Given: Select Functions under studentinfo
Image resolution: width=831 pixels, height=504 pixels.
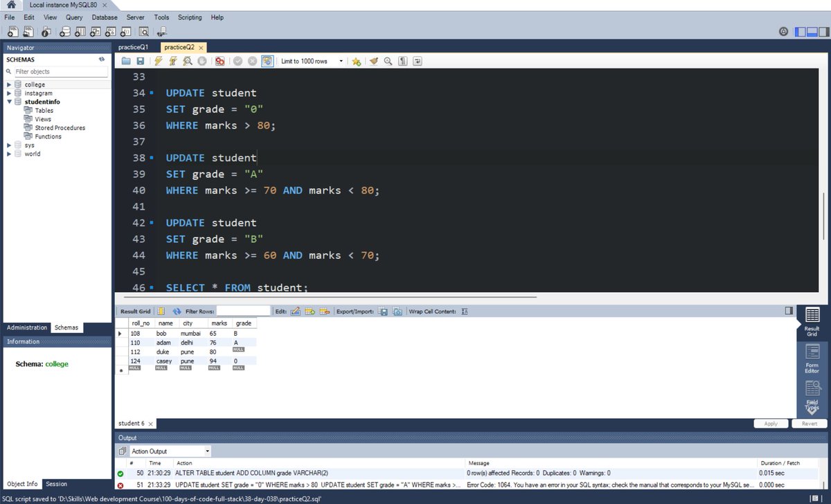Looking at the screenshot, I should [48, 136].
